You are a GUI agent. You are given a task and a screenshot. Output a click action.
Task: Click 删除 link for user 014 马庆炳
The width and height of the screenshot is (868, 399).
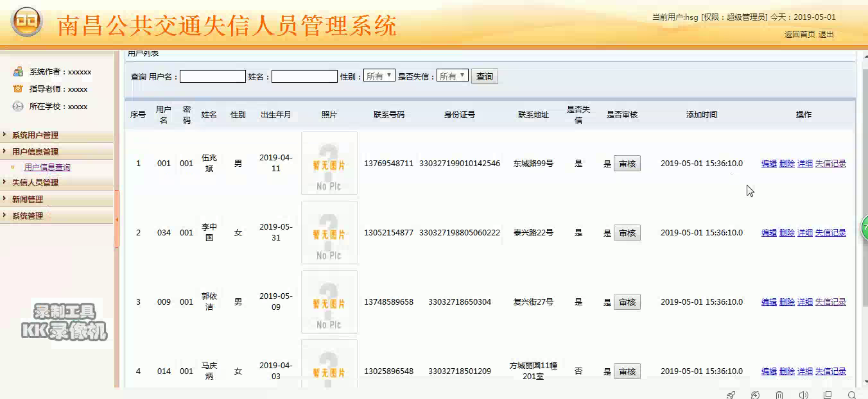pos(787,371)
